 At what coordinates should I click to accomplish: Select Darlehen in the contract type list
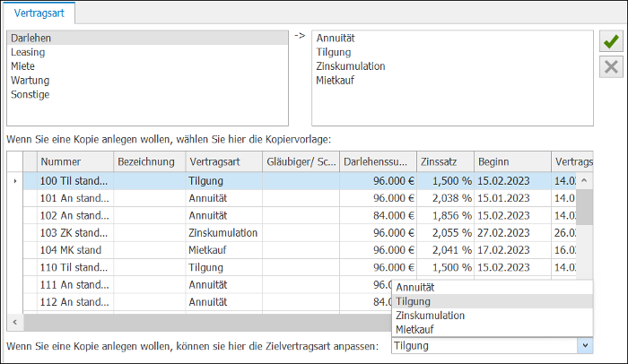pyautogui.click(x=147, y=38)
